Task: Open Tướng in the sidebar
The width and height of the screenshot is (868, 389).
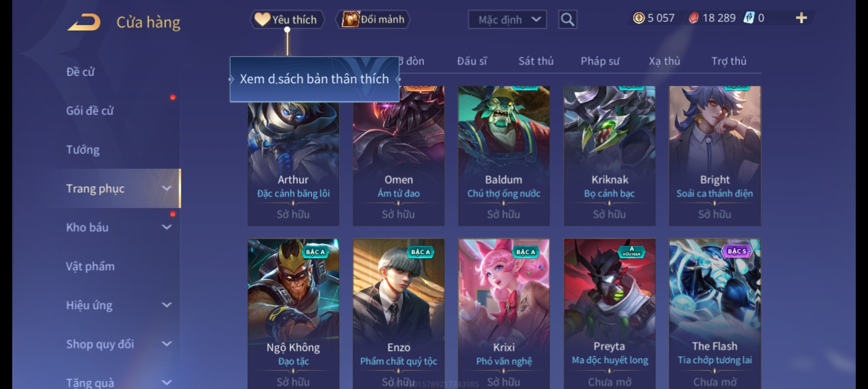Action: pyautogui.click(x=83, y=149)
